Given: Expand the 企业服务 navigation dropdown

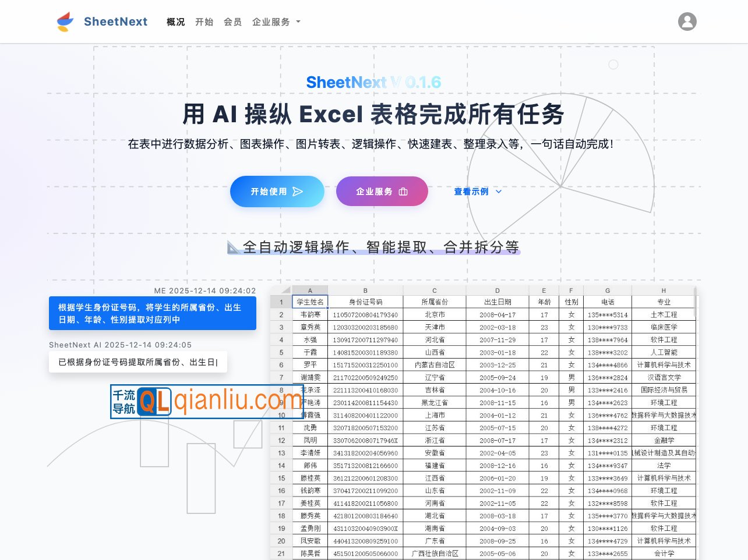Looking at the screenshot, I should pos(271,22).
